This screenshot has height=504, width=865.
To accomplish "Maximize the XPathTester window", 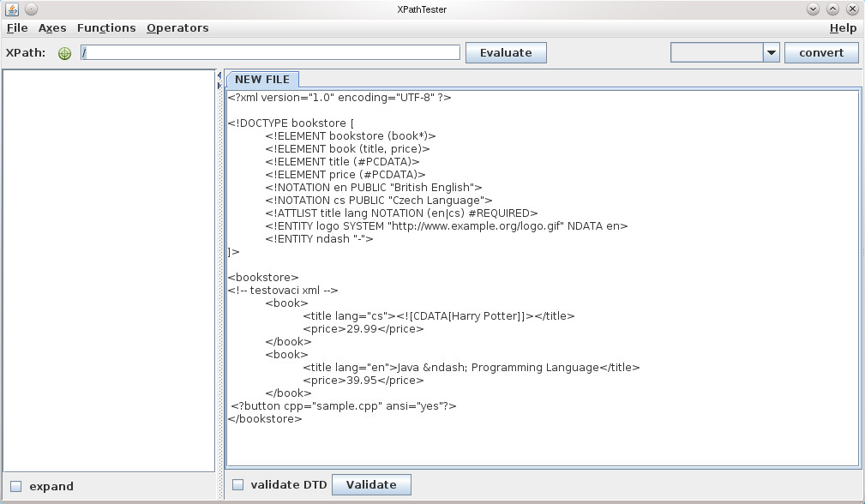I will pyautogui.click(x=832, y=9).
